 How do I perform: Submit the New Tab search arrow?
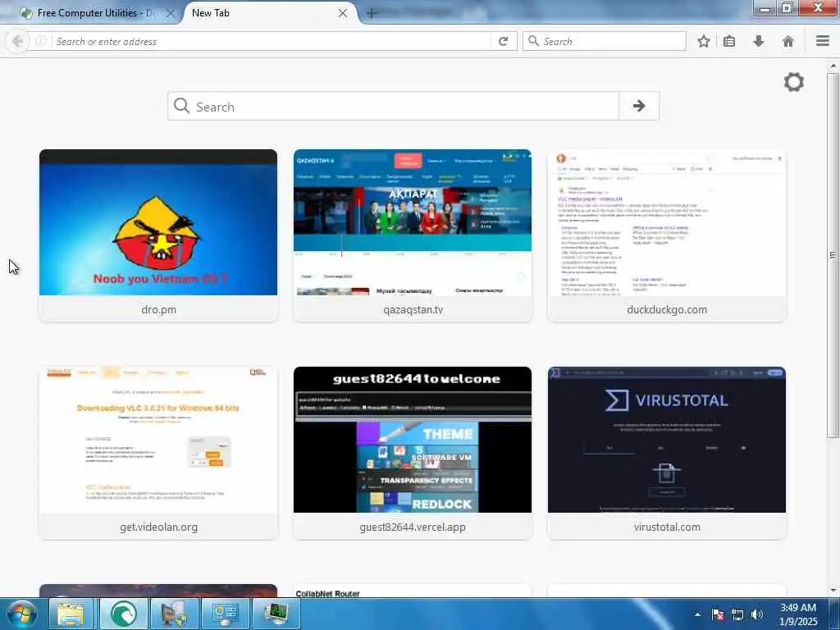coord(638,106)
